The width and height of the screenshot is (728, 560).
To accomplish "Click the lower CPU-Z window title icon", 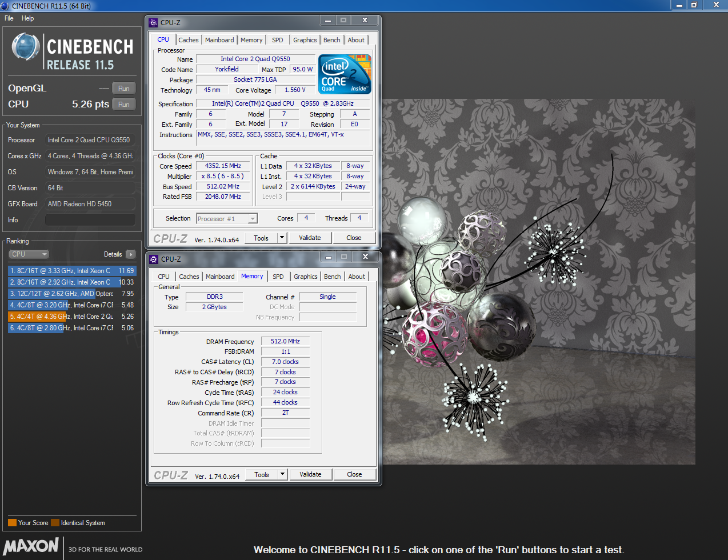I will coord(154,259).
